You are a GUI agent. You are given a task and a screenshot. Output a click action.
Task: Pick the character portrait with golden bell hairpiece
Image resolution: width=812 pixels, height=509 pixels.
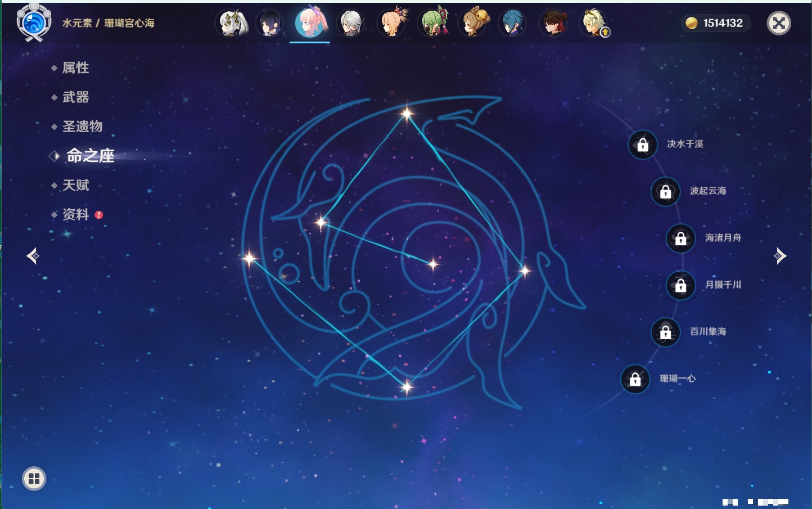pyautogui.click(x=474, y=24)
